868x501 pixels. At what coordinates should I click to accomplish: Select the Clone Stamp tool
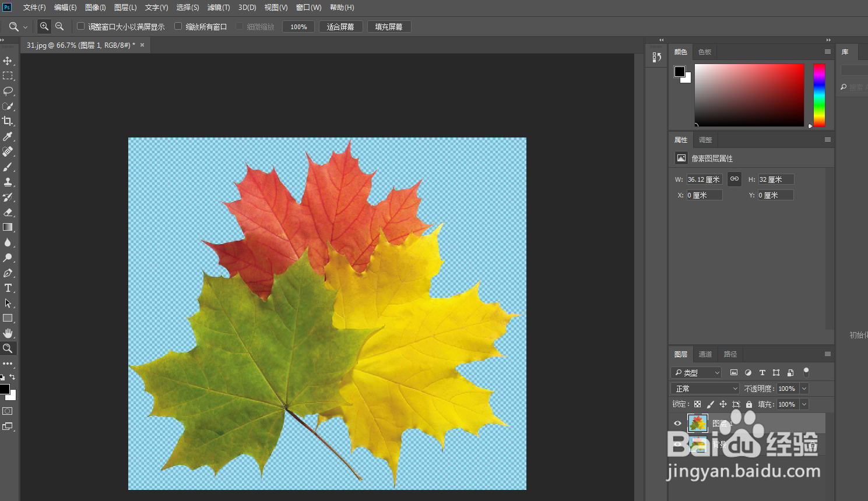(8, 182)
